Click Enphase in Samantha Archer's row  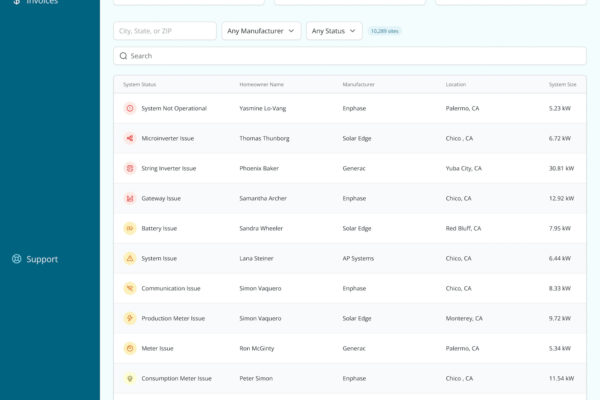point(354,198)
